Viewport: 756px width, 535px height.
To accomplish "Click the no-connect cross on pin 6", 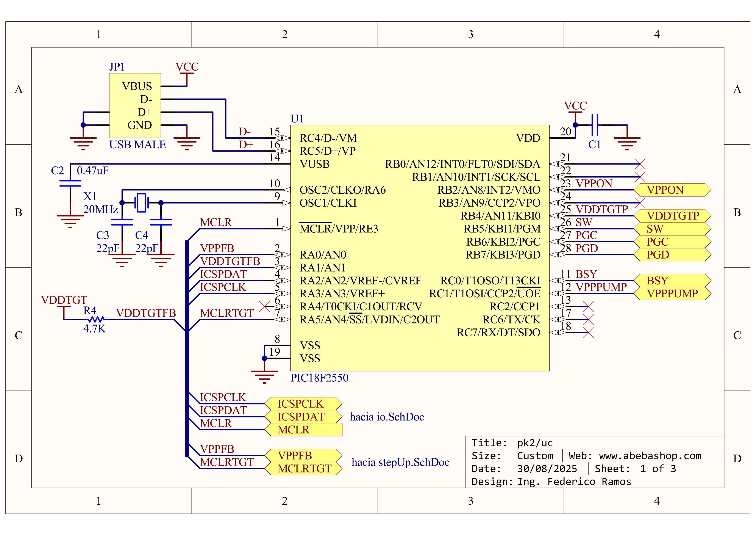I will point(264,306).
